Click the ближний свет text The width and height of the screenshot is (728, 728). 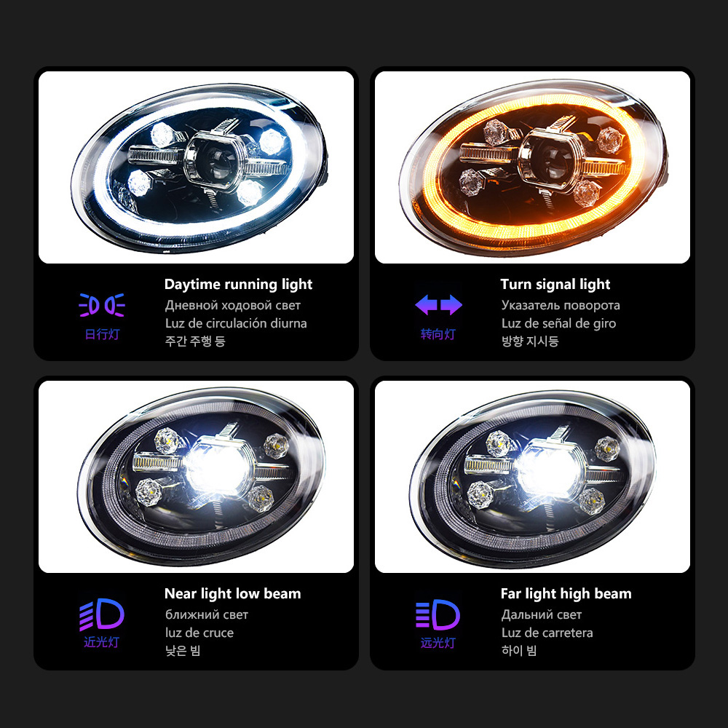pyautogui.click(x=207, y=614)
